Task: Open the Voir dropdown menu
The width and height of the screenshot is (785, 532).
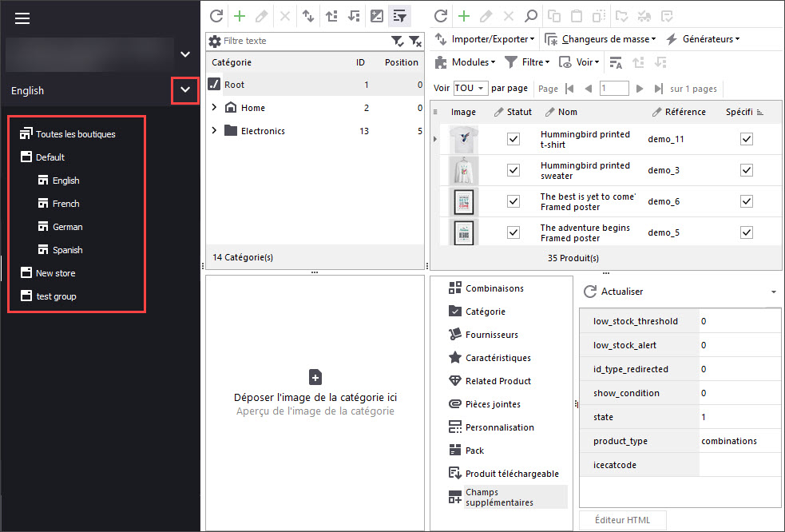Action: click(579, 62)
